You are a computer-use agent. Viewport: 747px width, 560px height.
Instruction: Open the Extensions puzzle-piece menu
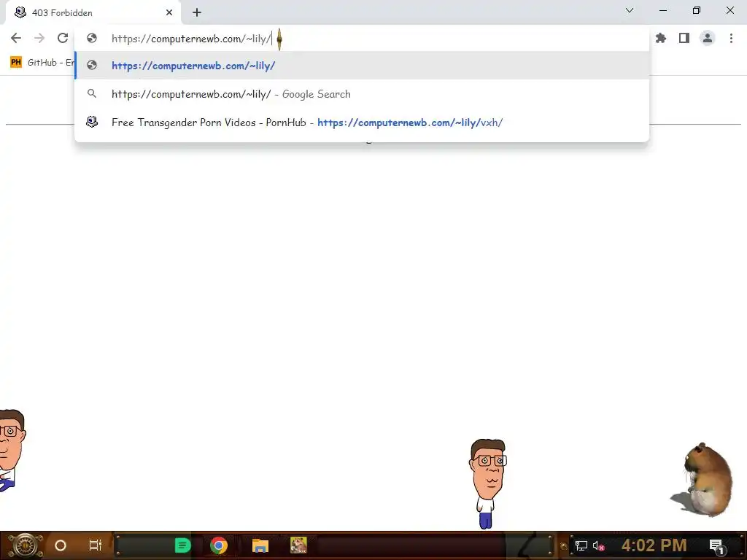[661, 38]
